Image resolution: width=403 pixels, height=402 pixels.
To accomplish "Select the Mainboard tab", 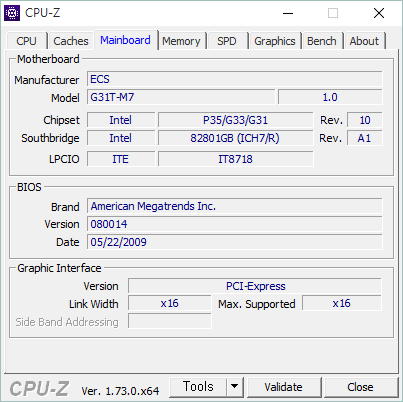I will (125, 40).
